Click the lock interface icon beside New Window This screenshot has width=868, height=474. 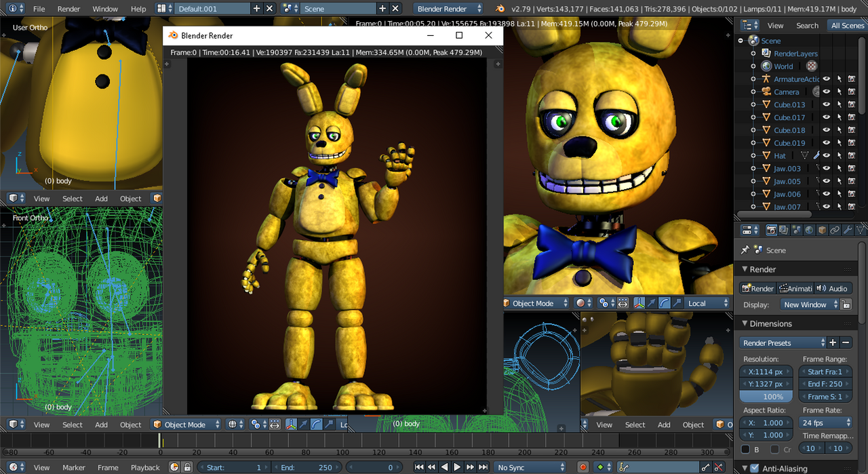click(846, 305)
